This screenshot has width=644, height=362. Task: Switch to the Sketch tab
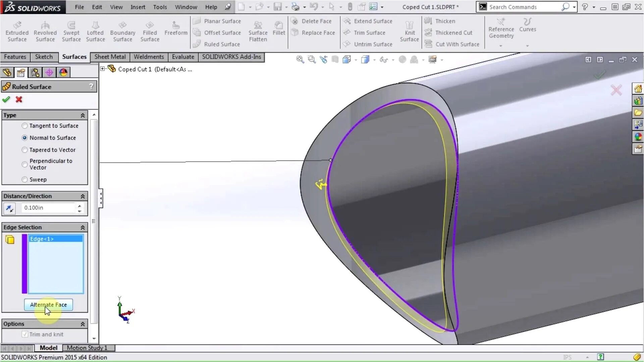coord(43,57)
